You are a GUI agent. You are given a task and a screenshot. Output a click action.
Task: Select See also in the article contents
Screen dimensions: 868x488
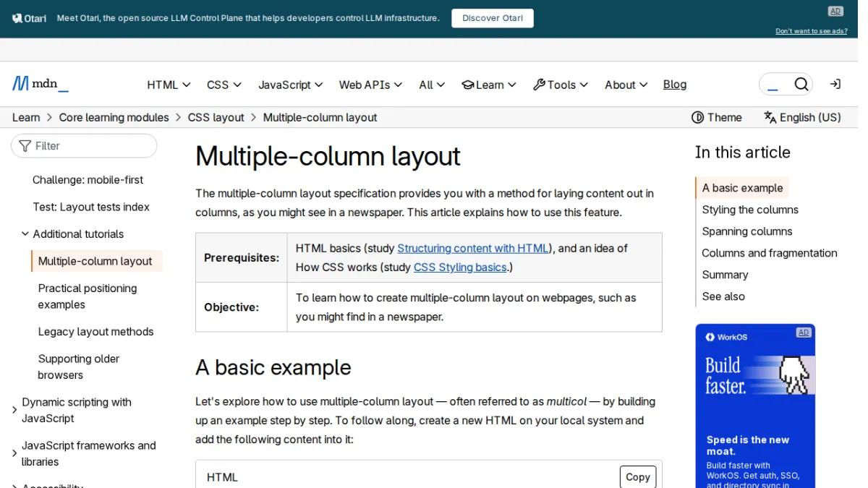tap(723, 296)
